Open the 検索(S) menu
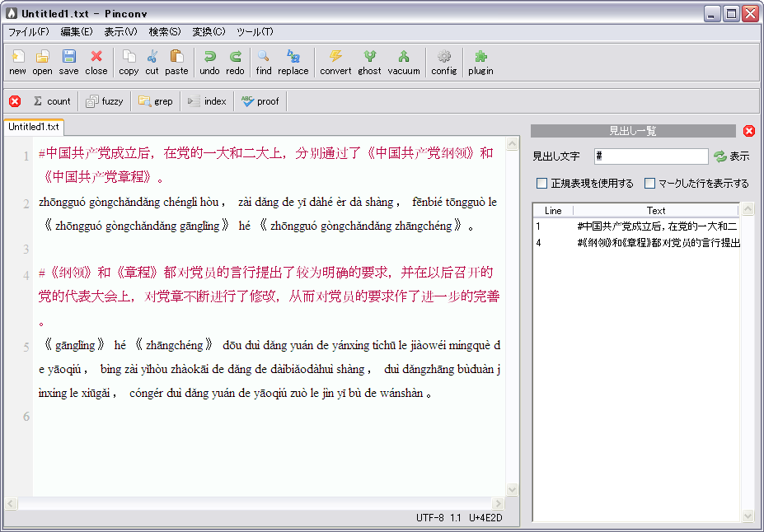This screenshot has width=764, height=532. 165,31
